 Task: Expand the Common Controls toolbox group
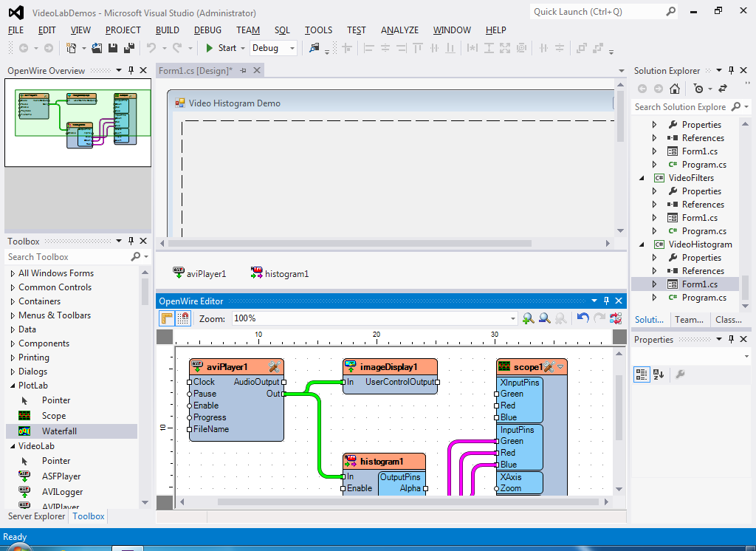point(13,287)
